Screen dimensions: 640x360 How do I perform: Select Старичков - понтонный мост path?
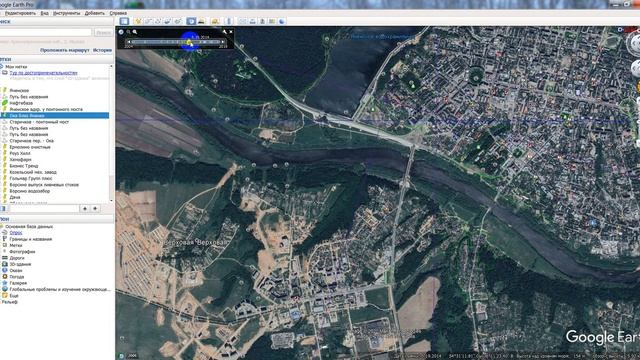(39, 122)
